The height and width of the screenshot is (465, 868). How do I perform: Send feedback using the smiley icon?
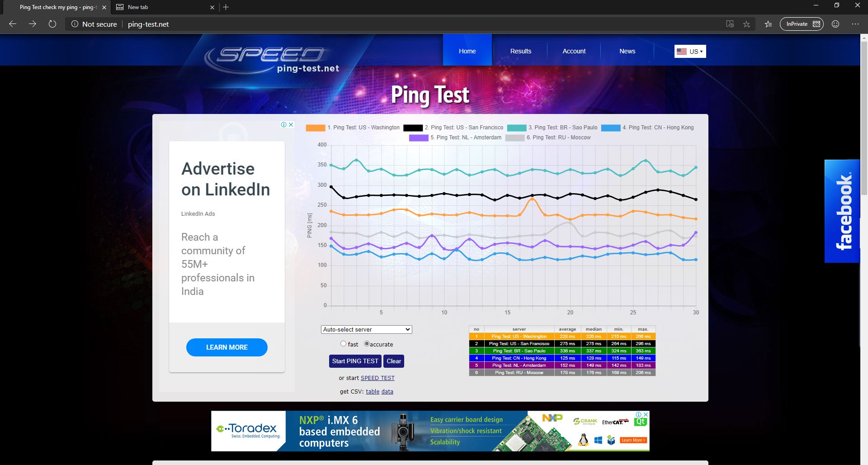coord(835,24)
